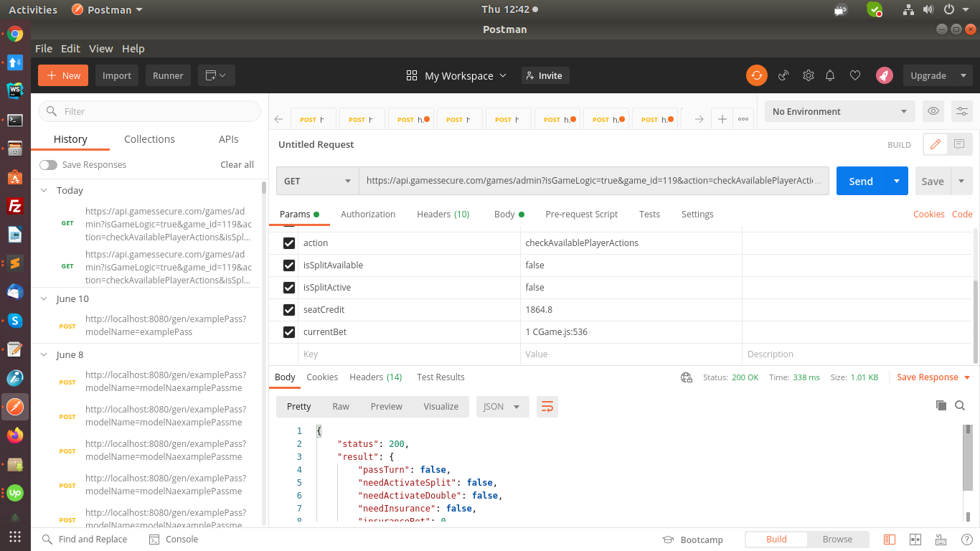980x551 pixels.
Task: Switch to build edit pencil icon
Action: 935,144
